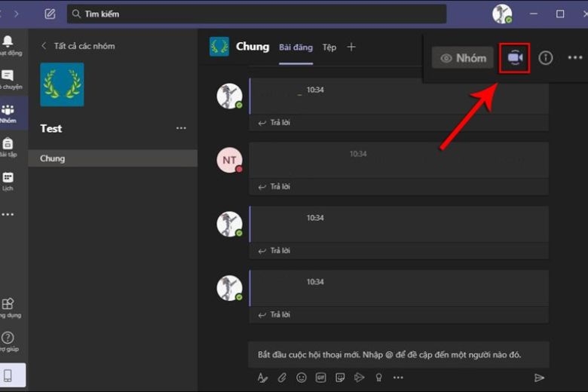Send the message with arrow icon
The image size is (588, 392).
(x=539, y=378)
